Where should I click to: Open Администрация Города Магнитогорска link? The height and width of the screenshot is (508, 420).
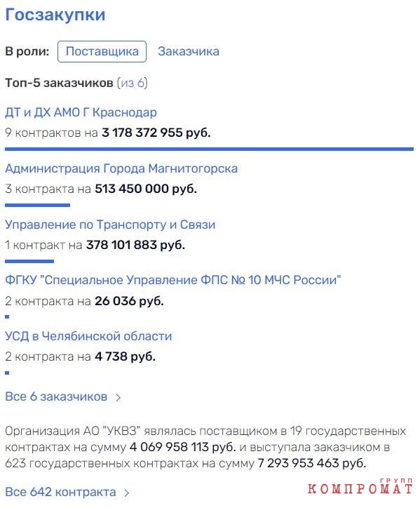(121, 168)
